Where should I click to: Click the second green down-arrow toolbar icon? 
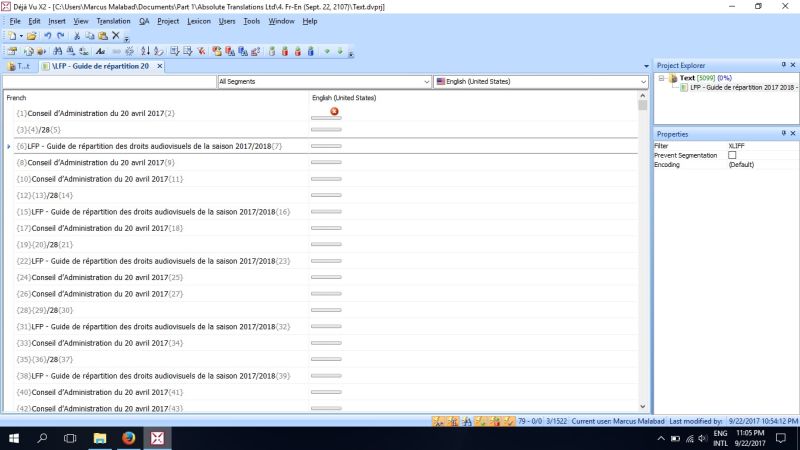point(340,52)
